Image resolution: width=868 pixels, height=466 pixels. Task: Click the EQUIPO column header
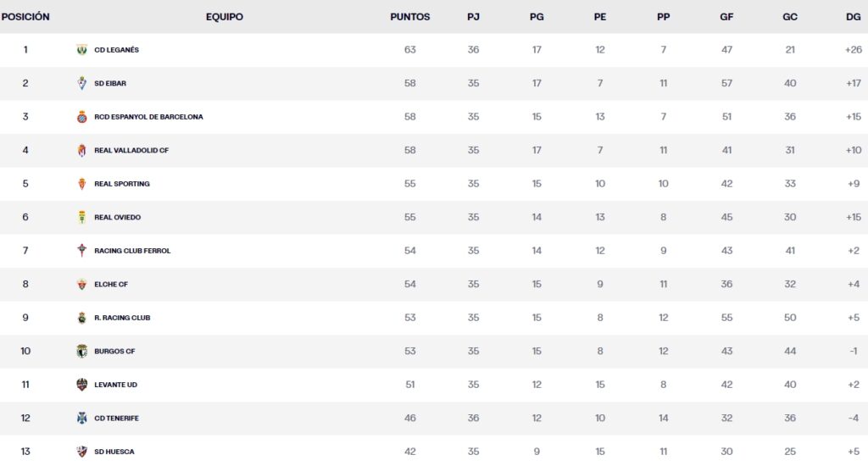coord(225,17)
